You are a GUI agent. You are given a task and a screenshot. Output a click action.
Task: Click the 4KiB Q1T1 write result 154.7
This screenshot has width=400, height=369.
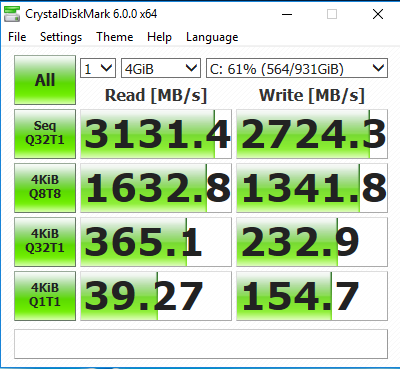click(x=312, y=296)
